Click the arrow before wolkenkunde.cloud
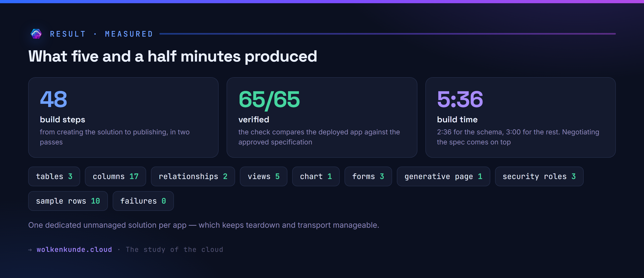 pos(30,250)
